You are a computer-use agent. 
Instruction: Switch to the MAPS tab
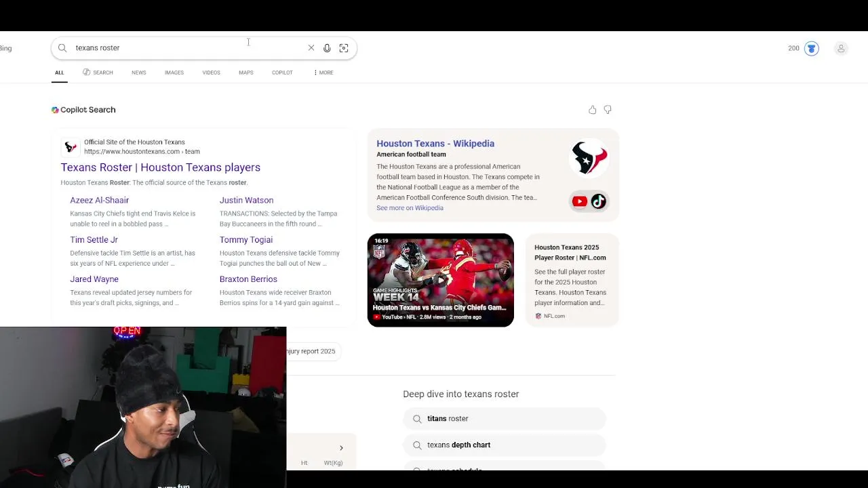coord(246,73)
